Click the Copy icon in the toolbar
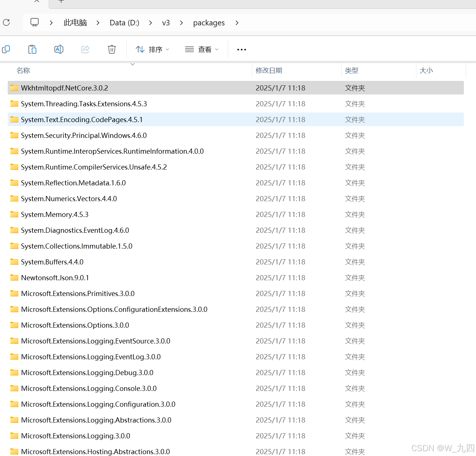Screen dimensions: 476x456 coord(6,49)
